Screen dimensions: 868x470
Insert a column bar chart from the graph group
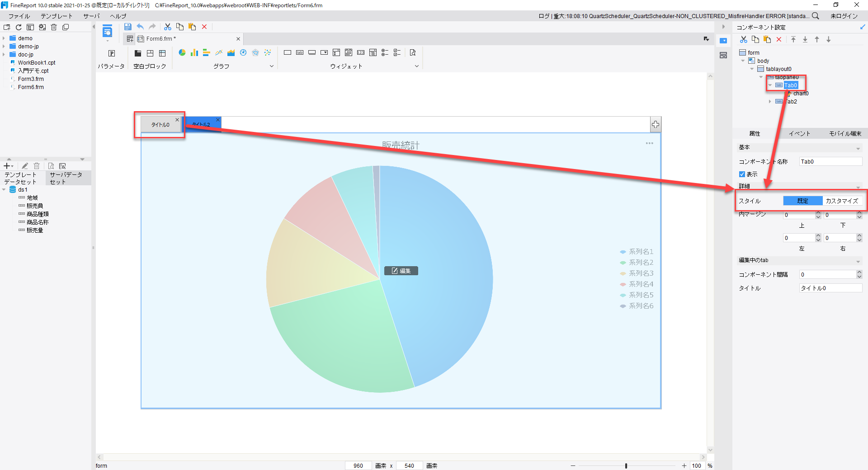194,53
